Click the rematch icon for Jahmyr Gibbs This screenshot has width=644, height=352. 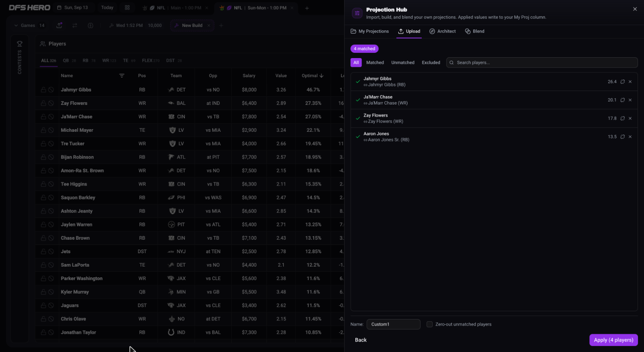click(x=622, y=81)
